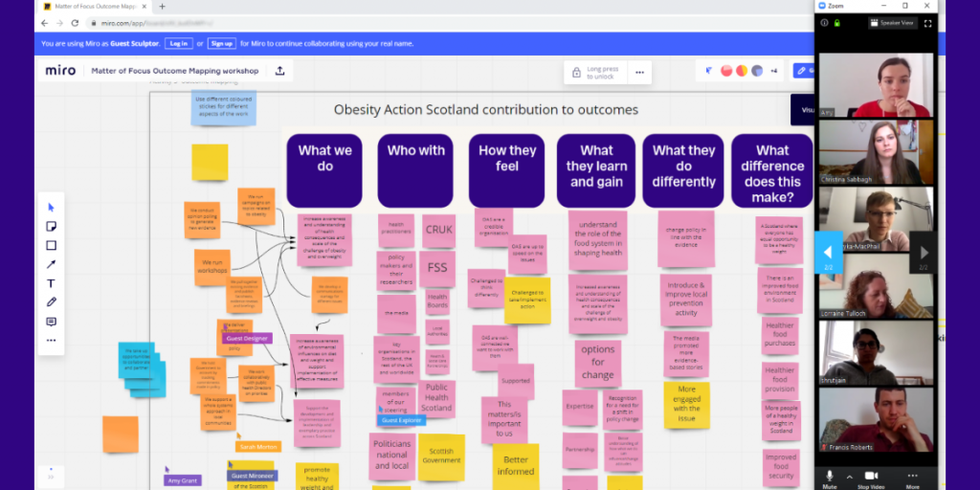Image resolution: width=980 pixels, height=490 pixels.
Task: Select the cursor tool in Miro toolbar
Action: (52, 208)
